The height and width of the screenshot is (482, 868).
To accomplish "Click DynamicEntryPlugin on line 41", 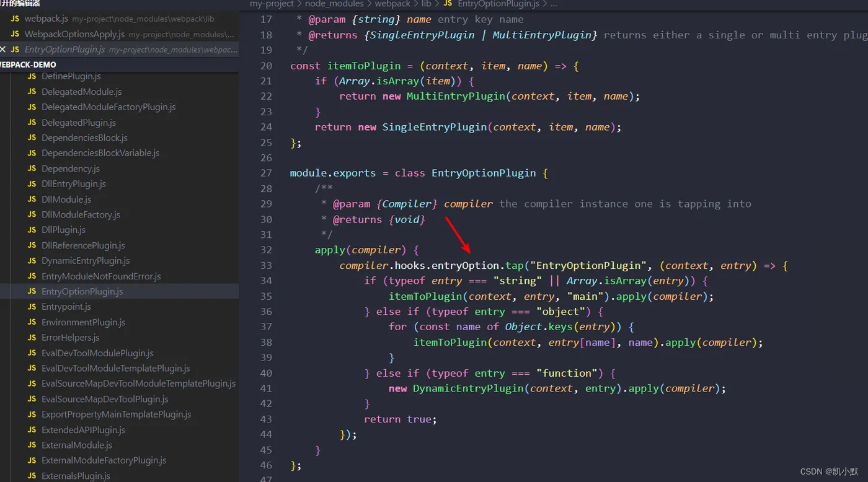I will (468, 388).
